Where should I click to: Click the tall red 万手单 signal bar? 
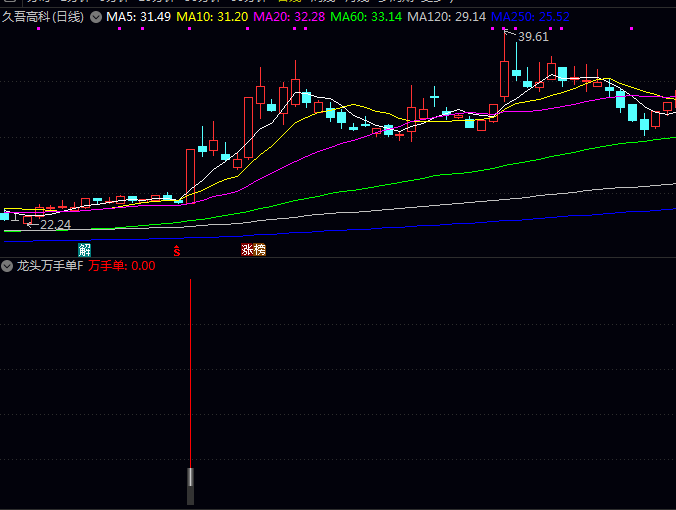190,370
